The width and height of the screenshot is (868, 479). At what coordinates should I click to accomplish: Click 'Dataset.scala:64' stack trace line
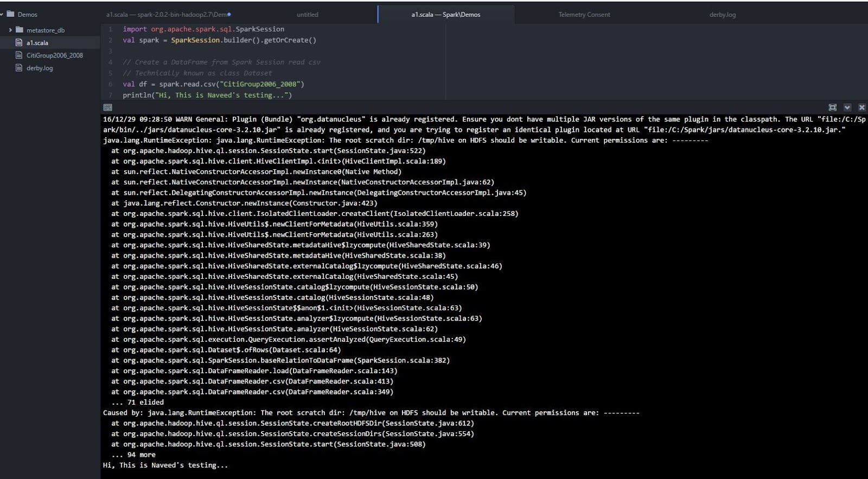pyautogui.click(x=226, y=350)
